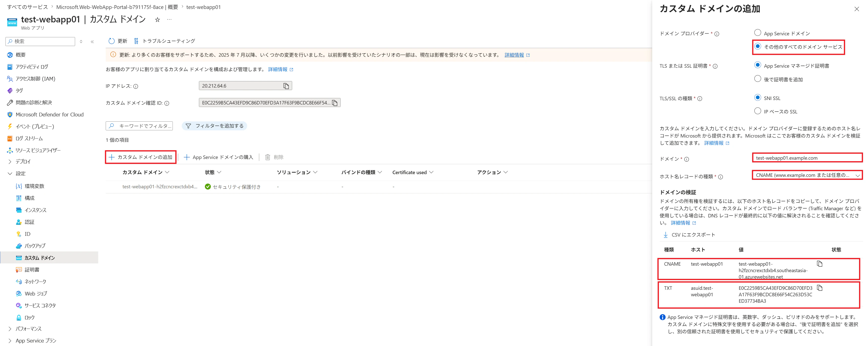
Task: Close the カスタム ドメインの追加 panel
Action: coord(857,9)
